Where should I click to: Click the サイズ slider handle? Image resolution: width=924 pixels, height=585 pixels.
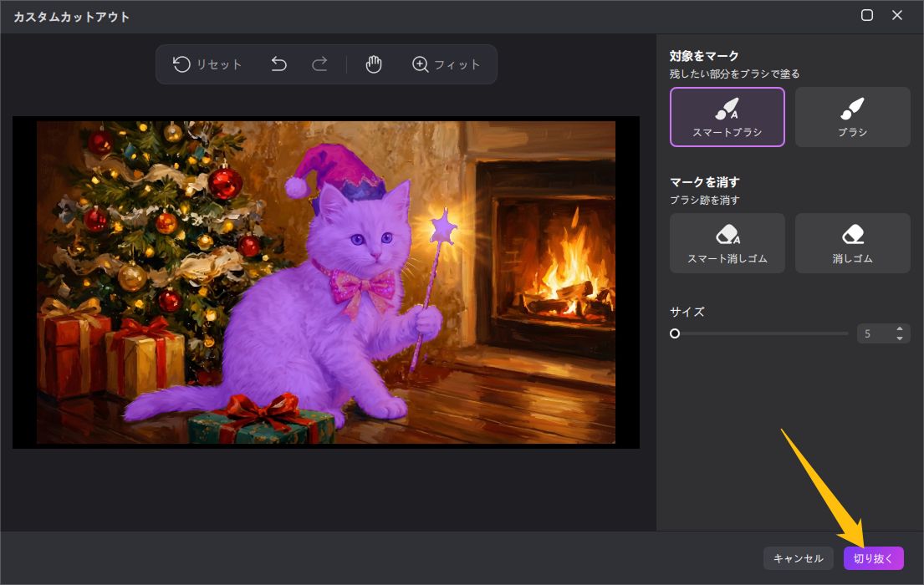tap(675, 333)
